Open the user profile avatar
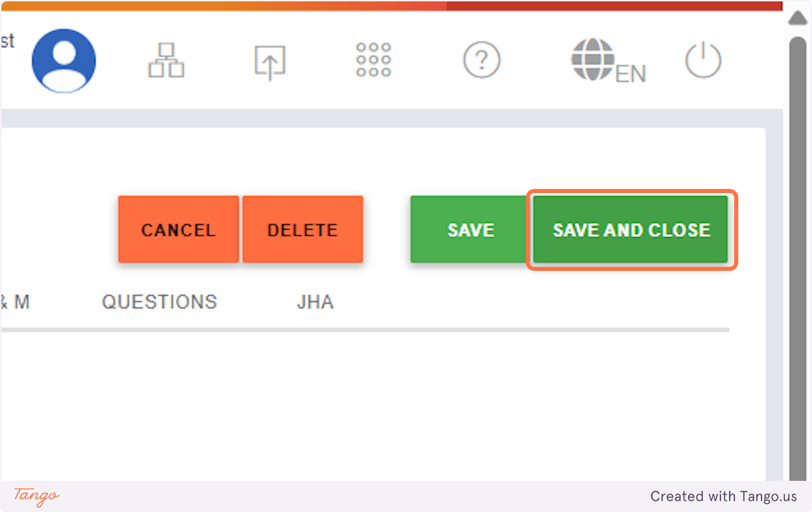The width and height of the screenshot is (812, 512). (x=64, y=61)
